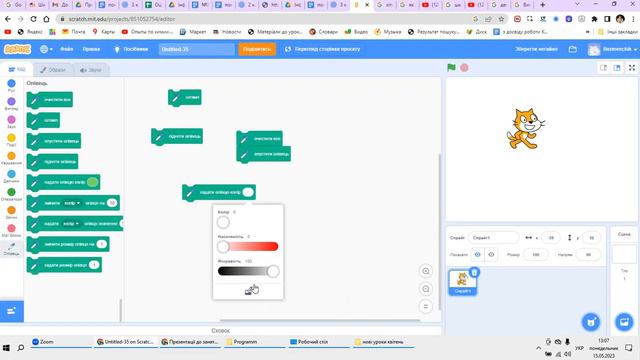
Task: Click value in change pen size block
Action: pos(102,244)
